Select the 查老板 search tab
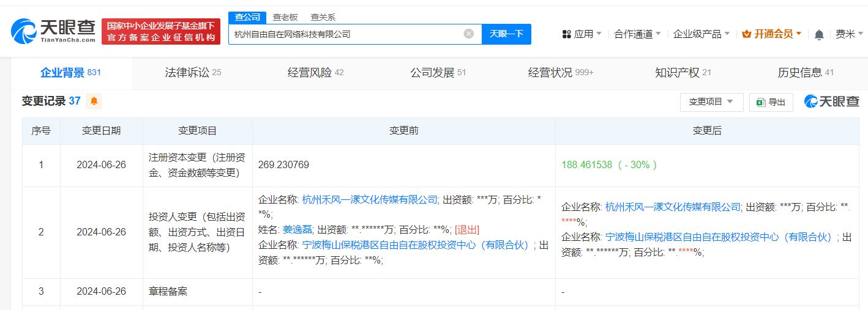Viewport: 868px width, 310px height. point(285,17)
